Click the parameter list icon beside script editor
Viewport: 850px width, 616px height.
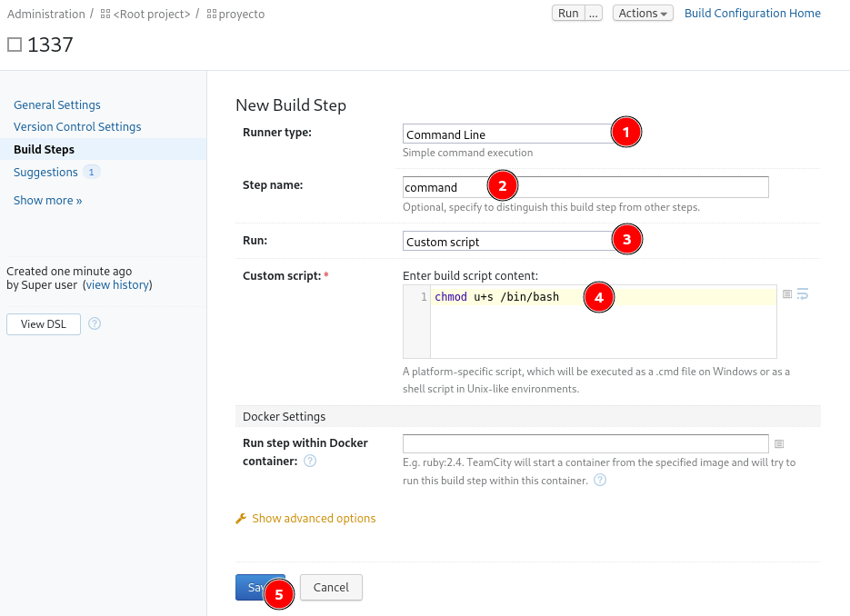(787, 294)
